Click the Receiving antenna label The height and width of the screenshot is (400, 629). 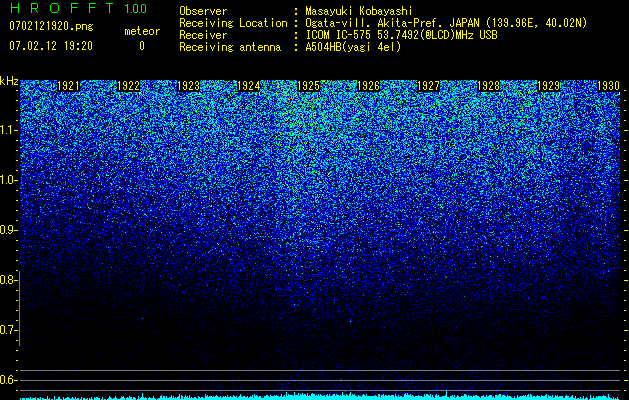pyautogui.click(x=230, y=47)
